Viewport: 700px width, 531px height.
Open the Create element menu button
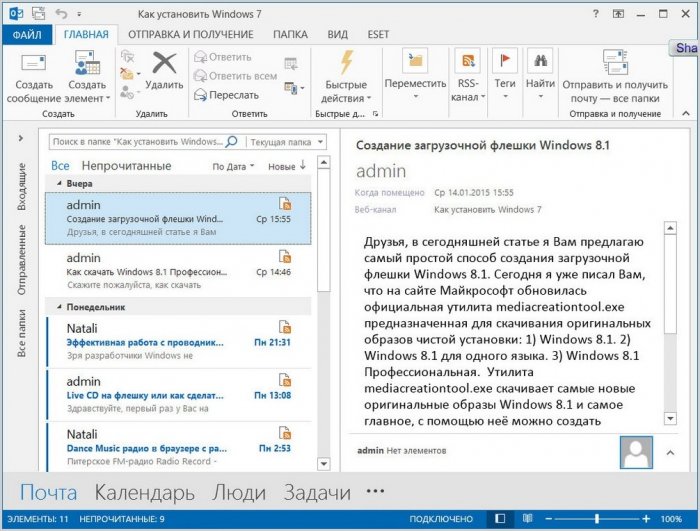(x=88, y=77)
